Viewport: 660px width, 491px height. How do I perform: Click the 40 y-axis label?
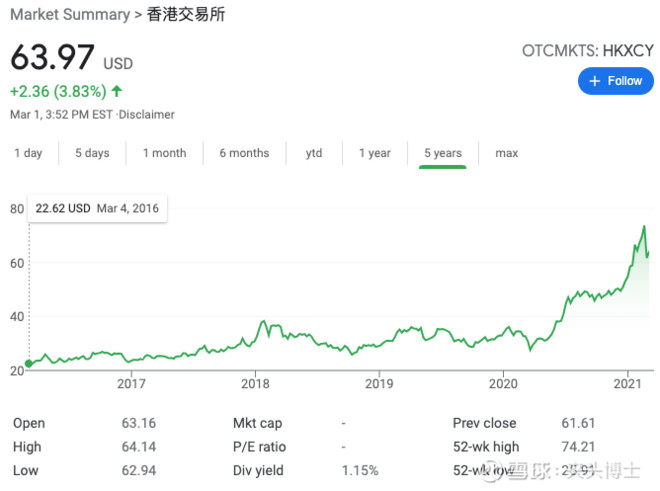coord(17,317)
